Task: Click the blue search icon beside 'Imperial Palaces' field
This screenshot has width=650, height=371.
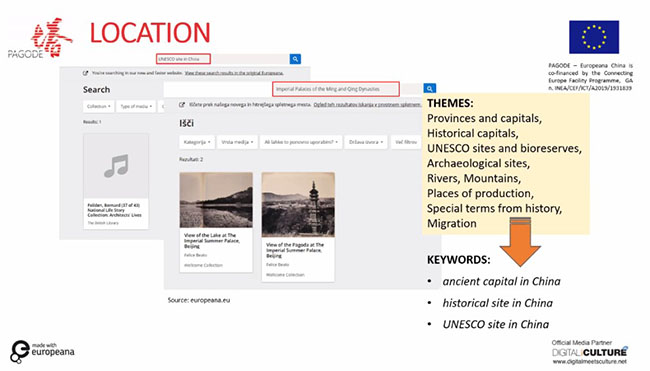Action: pos(429,88)
